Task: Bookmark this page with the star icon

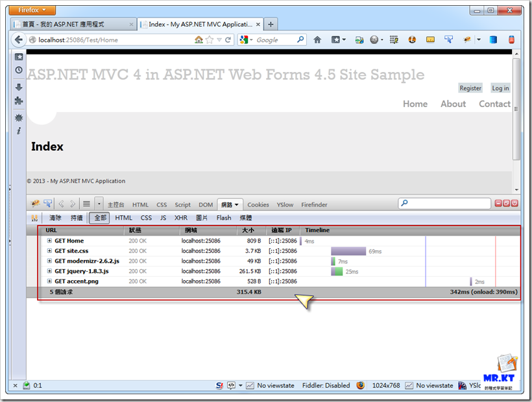Action: (x=210, y=40)
